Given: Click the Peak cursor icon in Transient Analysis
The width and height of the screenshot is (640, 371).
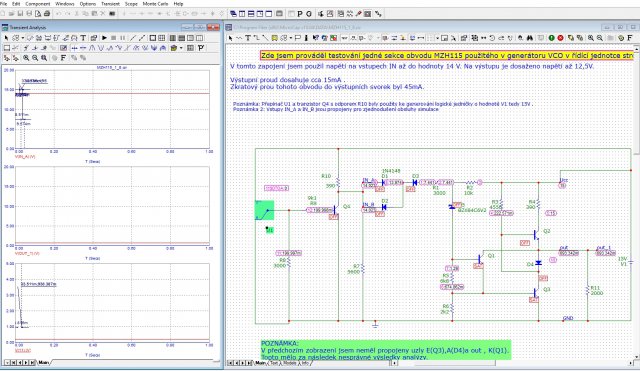Looking at the screenshot, I should pyautogui.click(x=92, y=47).
